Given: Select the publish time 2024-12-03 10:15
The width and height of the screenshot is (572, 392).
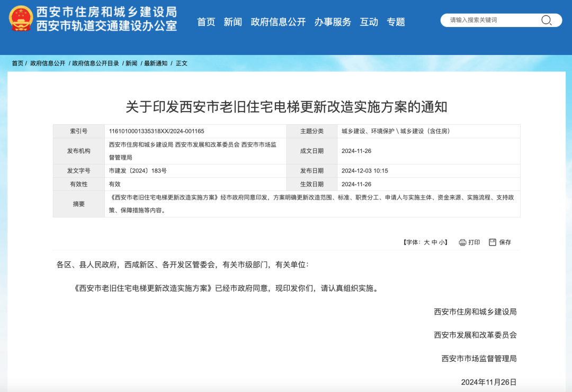Looking at the screenshot, I should click(364, 170).
